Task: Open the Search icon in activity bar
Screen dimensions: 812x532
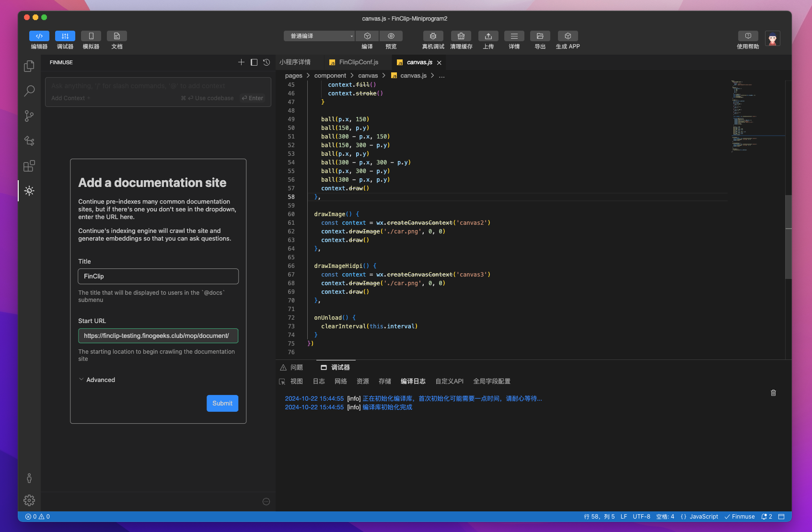Action: pyautogui.click(x=29, y=91)
